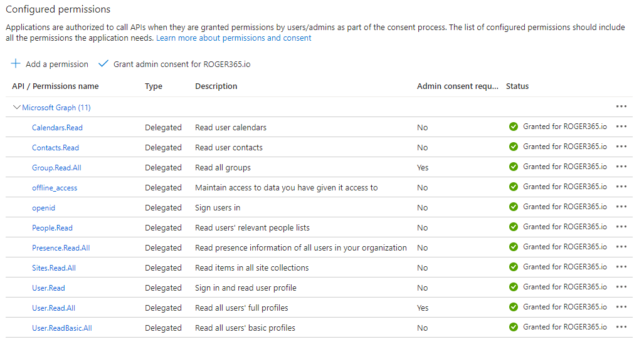
Task: Open ellipsis menu for Group.Read.All row
Action: (x=621, y=167)
